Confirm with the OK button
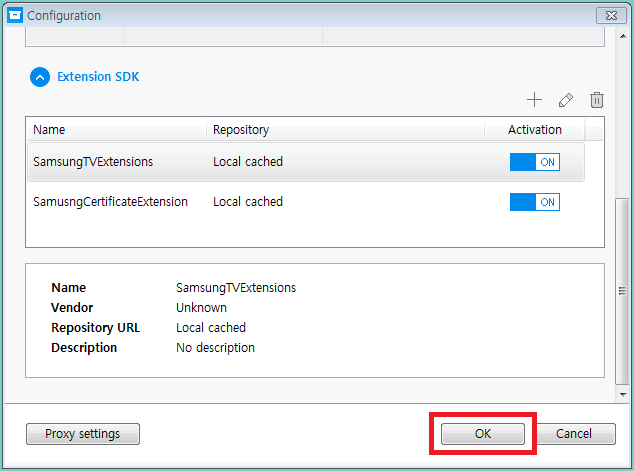634x471 pixels. coord(483,434)
